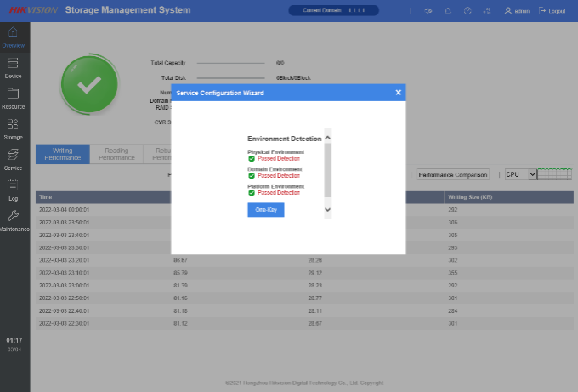The height and width of the screenshot is (392, 578).
Task: Go to the Device section
Action: 13,67
